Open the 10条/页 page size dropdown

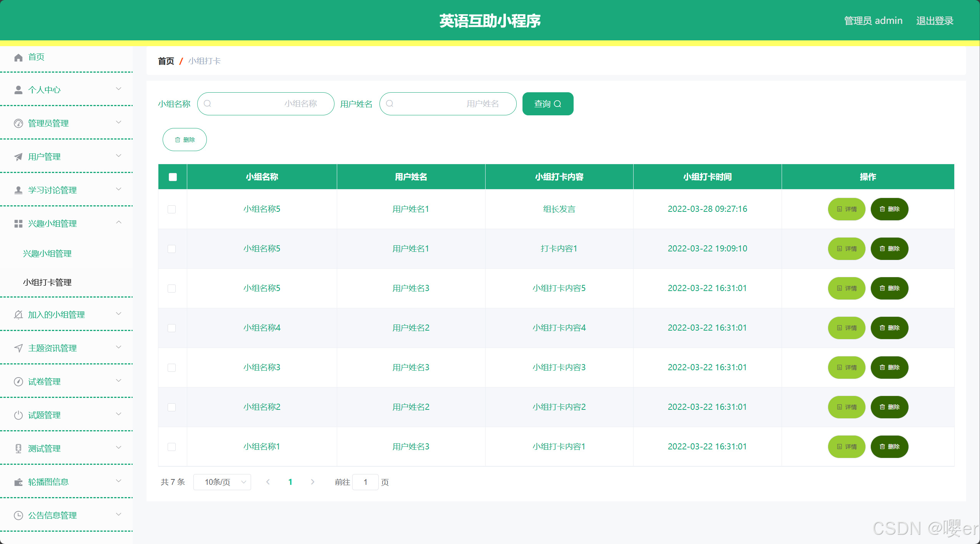coord(222,482)
